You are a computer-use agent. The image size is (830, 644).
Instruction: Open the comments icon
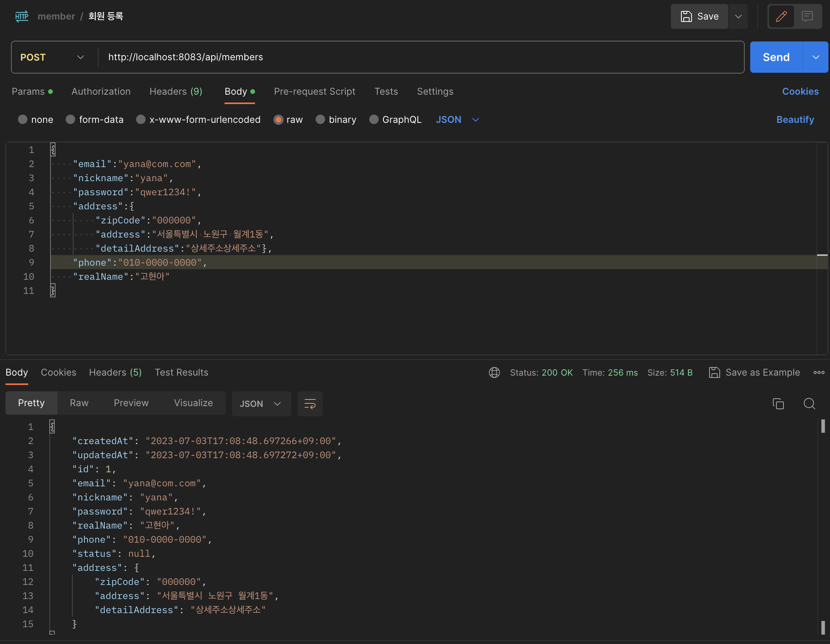click(807, 16)
